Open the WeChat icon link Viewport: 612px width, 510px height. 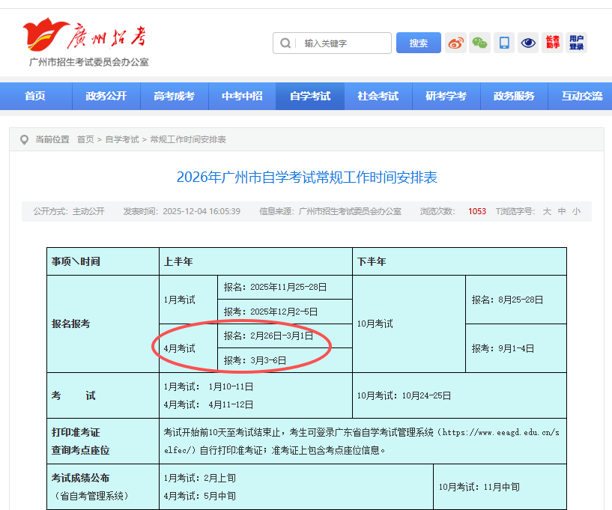pos(480,43)
